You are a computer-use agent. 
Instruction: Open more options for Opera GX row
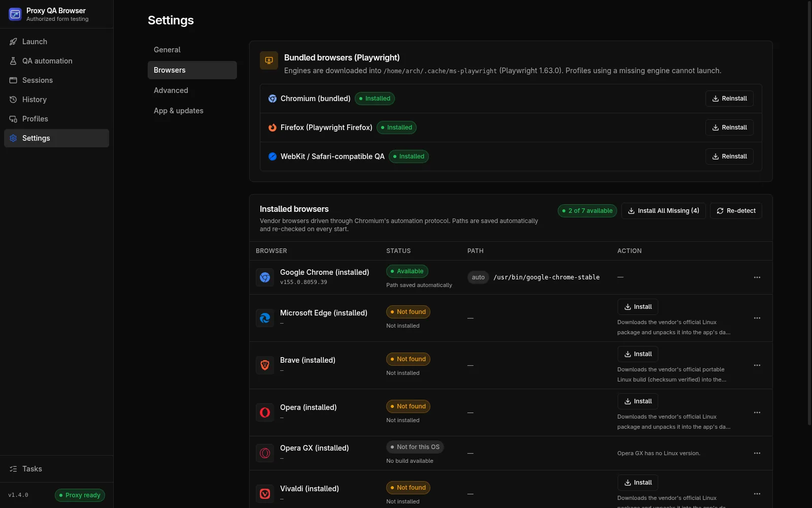(x=757, y=453)
